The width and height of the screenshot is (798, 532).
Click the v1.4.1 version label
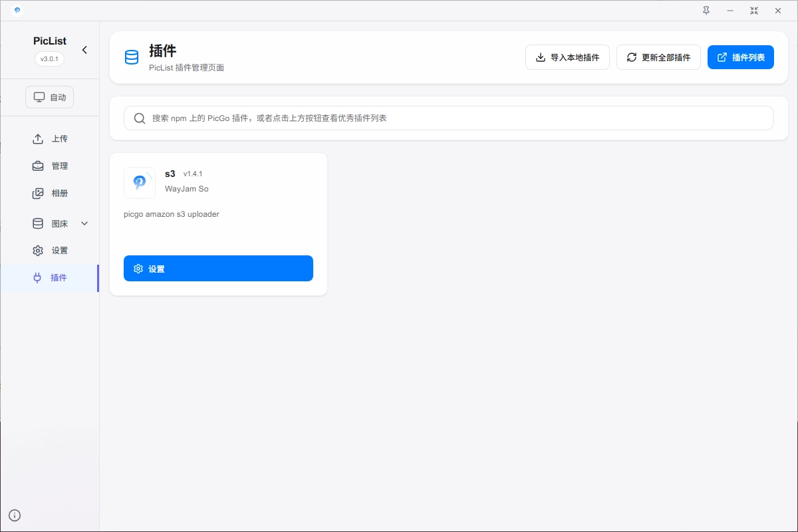point(193,174)
